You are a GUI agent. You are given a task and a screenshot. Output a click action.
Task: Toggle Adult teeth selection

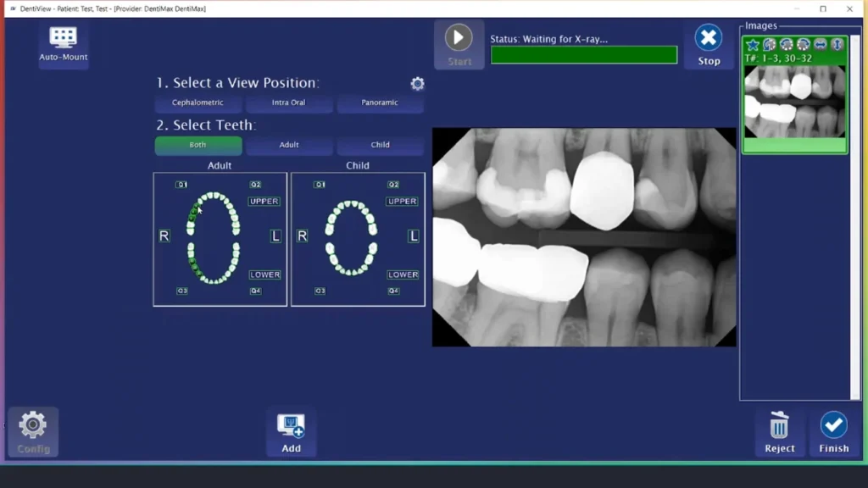pyautogui.click(x=289, y=145)
